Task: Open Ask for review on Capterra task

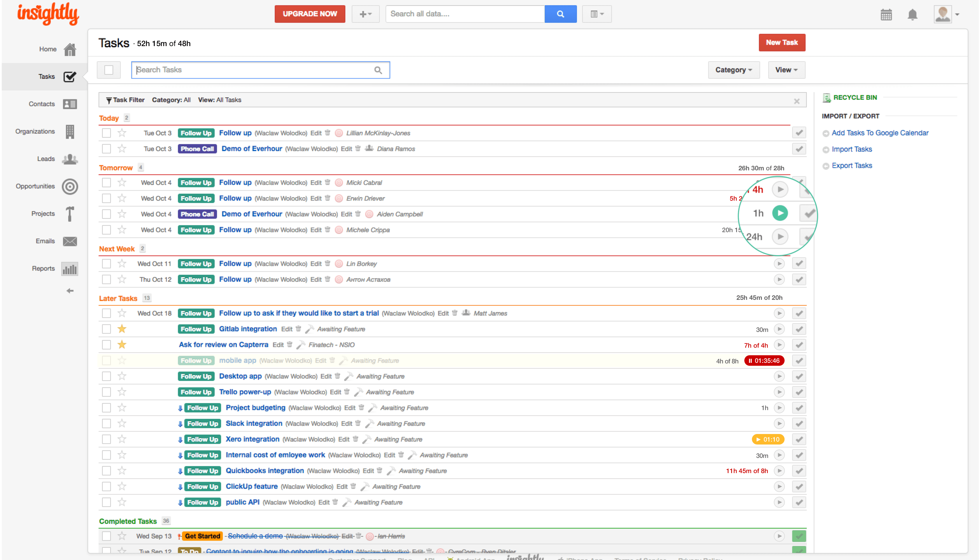Action: [x=223, y=345]
